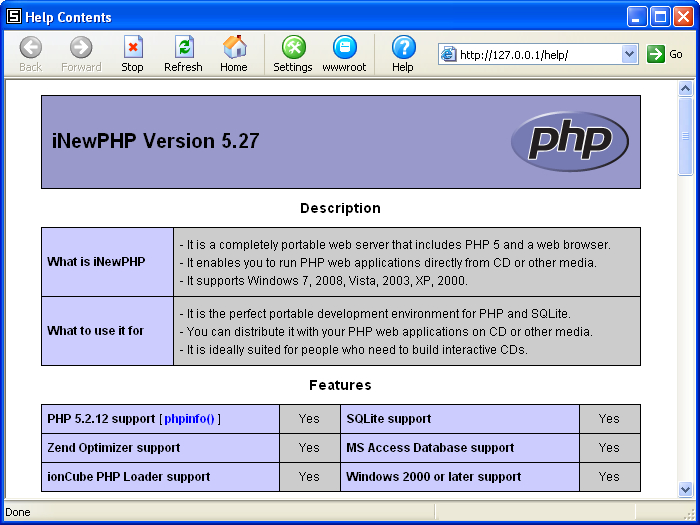Click the Yes cell beside Windows 2000 support

coord(609,477)
